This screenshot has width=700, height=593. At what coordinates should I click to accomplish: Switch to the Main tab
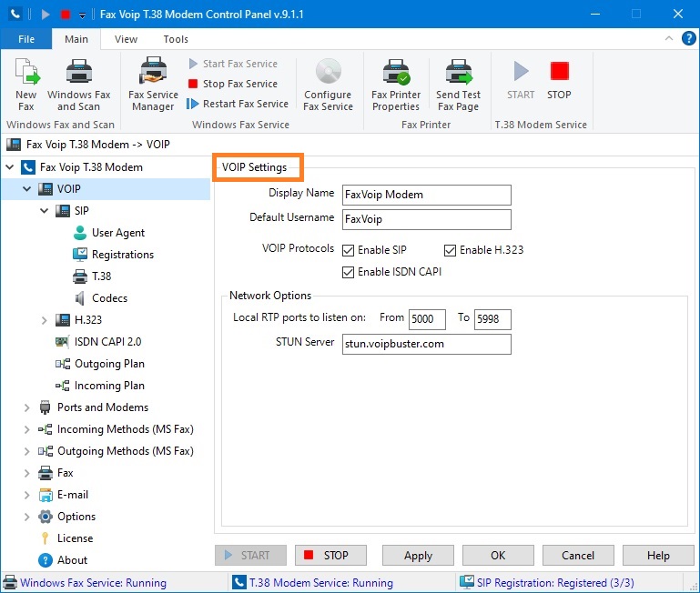click(x=76, y=39)
